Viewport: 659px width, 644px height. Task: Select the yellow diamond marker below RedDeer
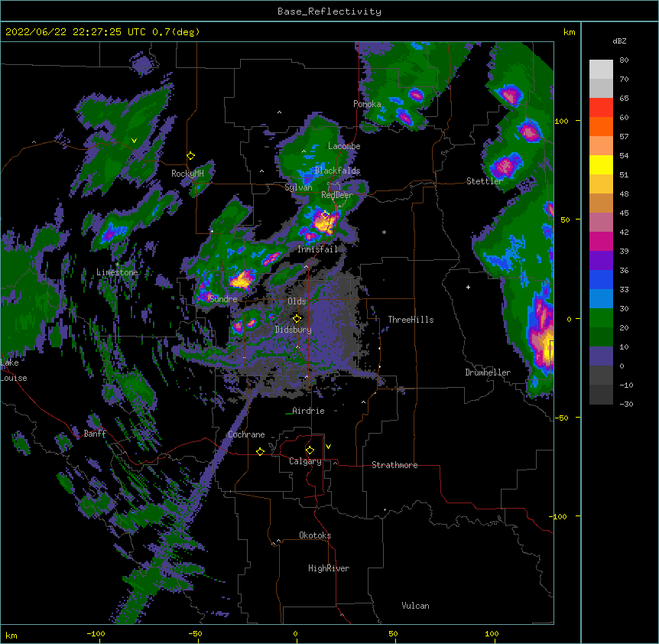(x=325, y=215)
